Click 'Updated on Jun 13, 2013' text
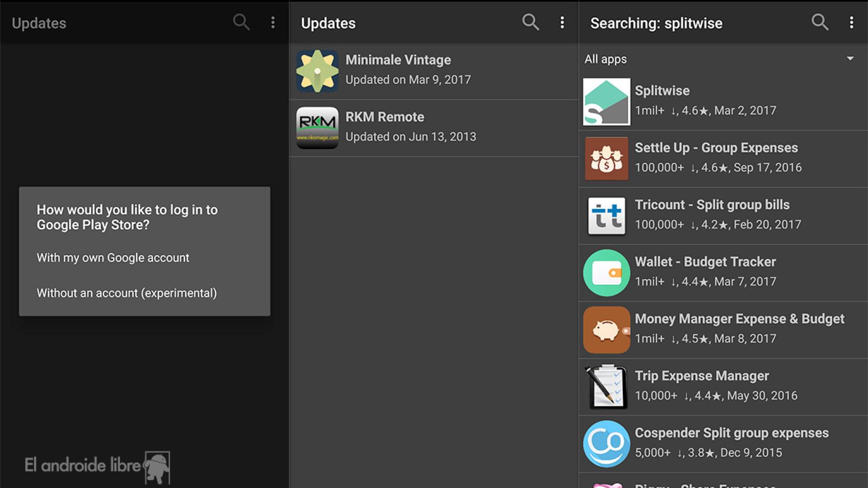 click(x=411, y=137)
